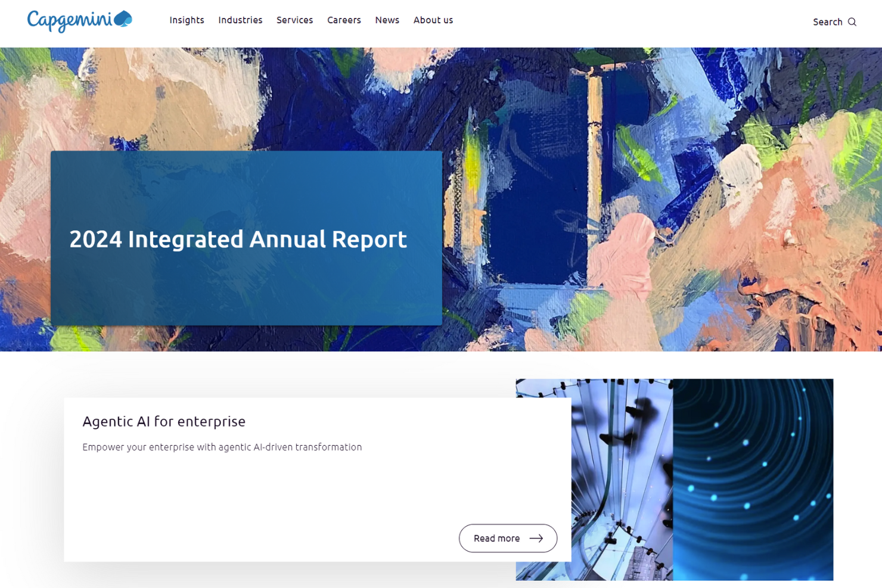Open the Insights navigation menu
The height and width of the screenshot is (588, 882).
[187, 20]
